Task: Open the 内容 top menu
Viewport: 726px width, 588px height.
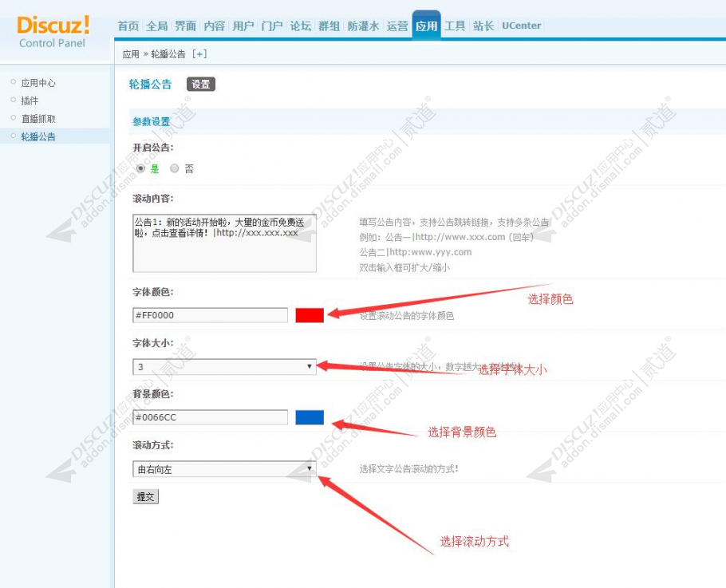Action: (x=215, y=26)
